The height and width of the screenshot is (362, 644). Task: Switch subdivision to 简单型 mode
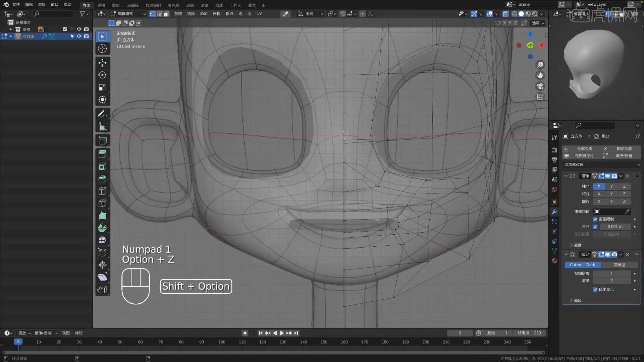tap(620, 264)
